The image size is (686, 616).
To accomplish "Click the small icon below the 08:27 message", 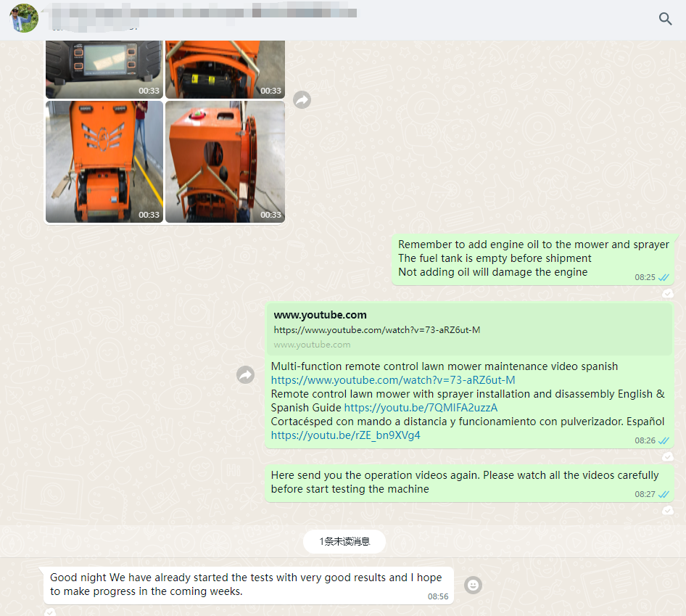I will (668, 510).
